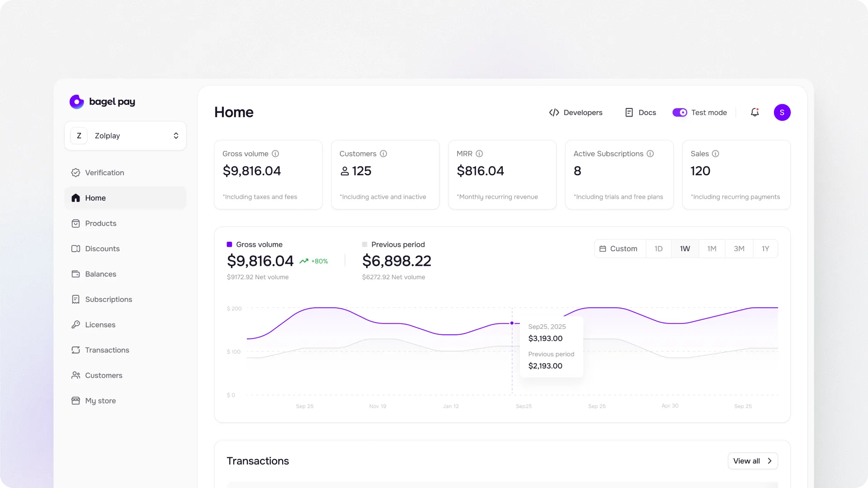The image size is (868, 488).
Task: Click tooltip value $3,193.00
Action: pos(545,338)
